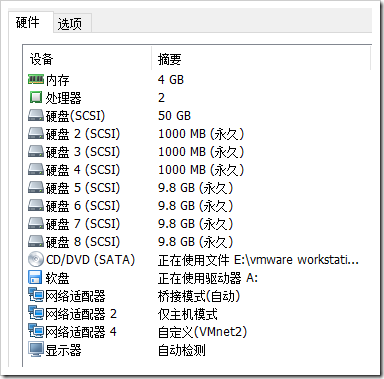Select the floppy (软盘) drive icon
Viewport: 384px width, 379px height.
tap(36, 277)
